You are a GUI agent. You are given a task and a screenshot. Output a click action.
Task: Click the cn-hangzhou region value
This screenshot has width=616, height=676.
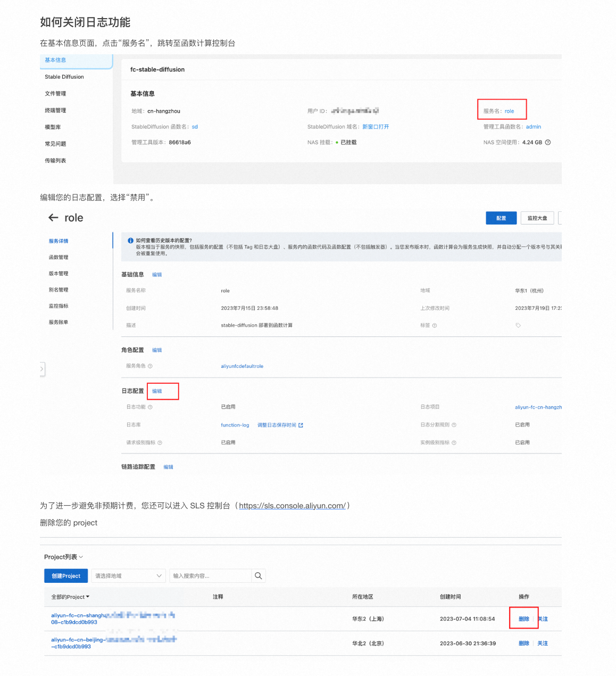pyautogui.click(x=164, y=111)
